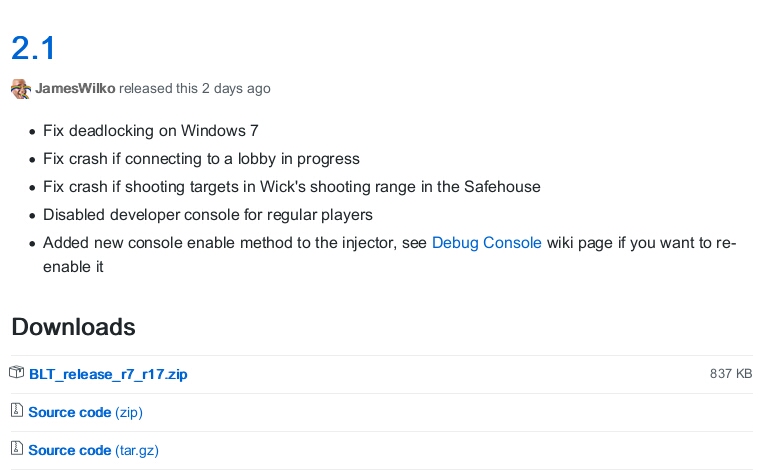Click the Wick's shooting range crash note

coord(277,187)
